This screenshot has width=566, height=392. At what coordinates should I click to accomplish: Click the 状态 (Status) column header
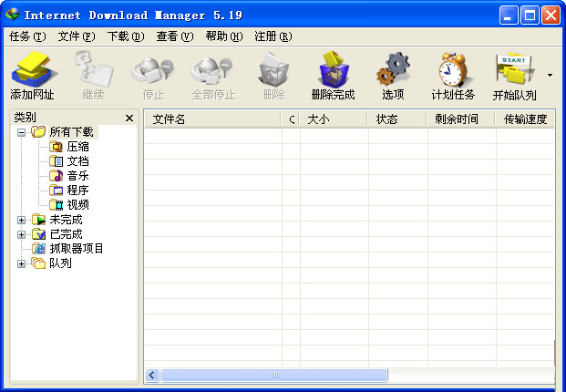386,119
